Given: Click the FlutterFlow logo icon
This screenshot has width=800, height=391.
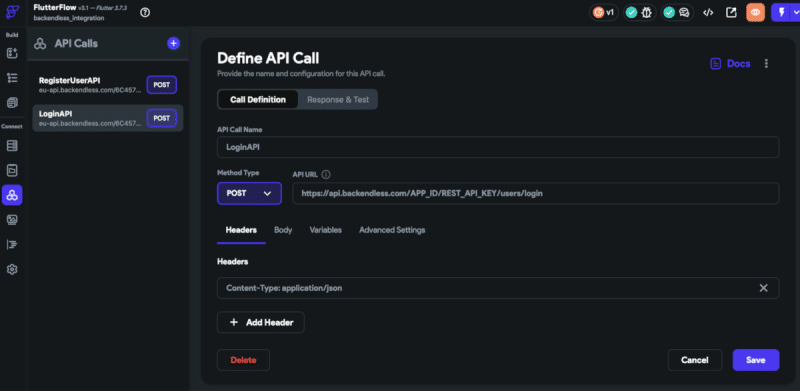Looking at the screenshot, I should click(x=12, y=12).
